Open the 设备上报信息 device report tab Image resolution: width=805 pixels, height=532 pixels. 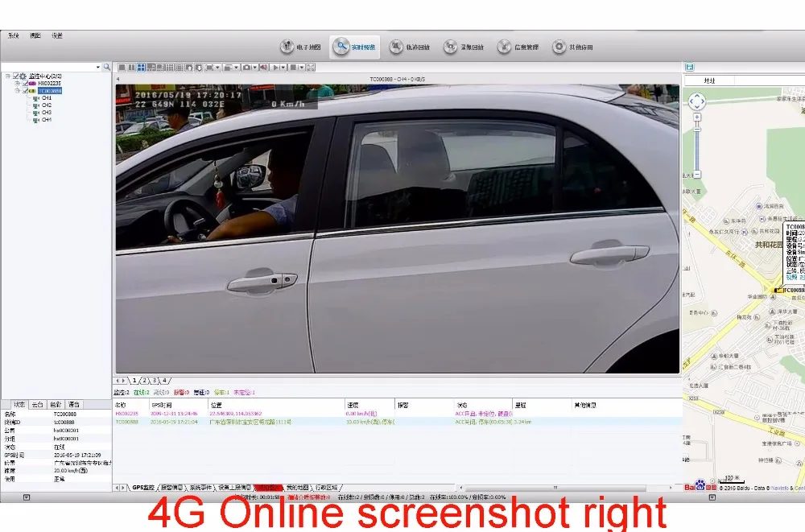point(234,487)
